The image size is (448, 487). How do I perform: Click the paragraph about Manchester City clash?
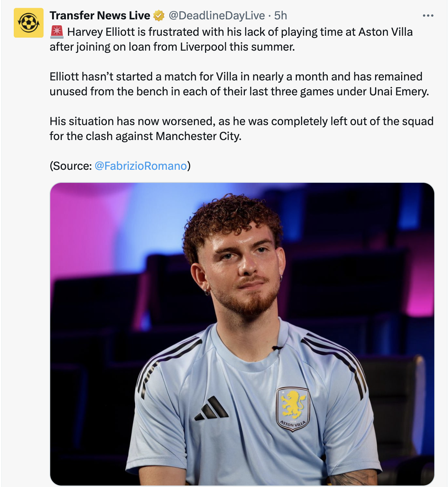(241, 129)
